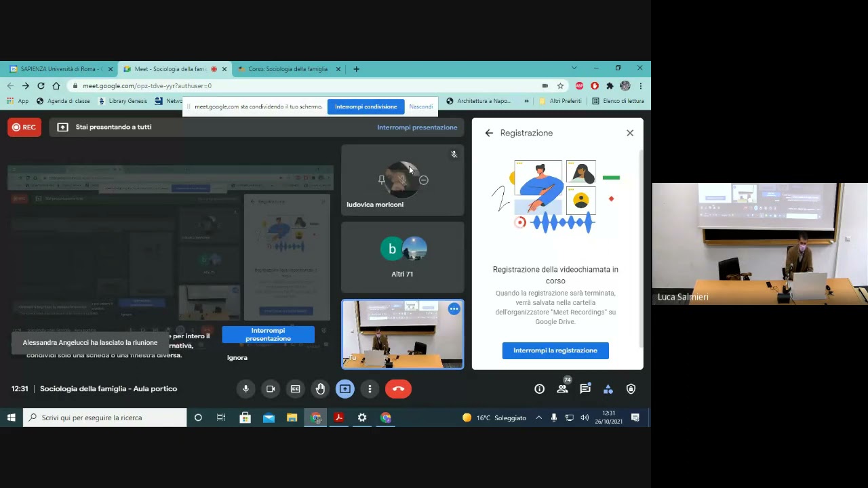Switch to the SAPIENZA Università di Roma tab
Screen dimensions: 868x488
click(x=61, y=69)
